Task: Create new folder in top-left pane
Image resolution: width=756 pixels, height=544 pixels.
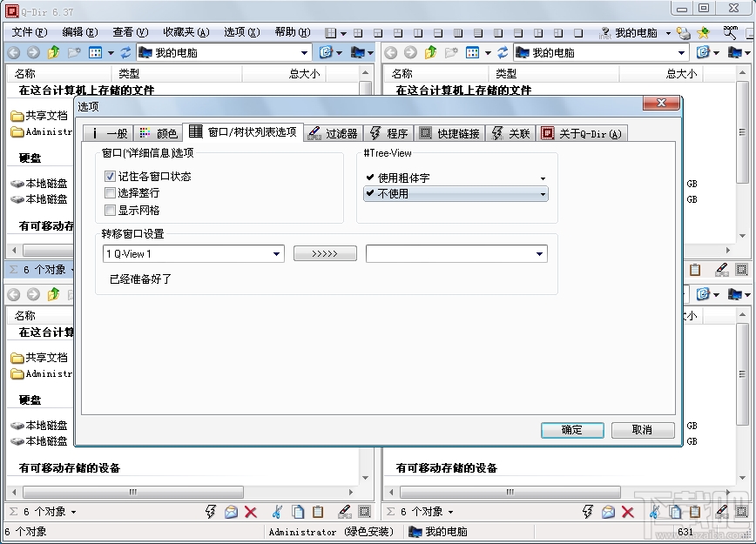Action: tap(74, 52)
